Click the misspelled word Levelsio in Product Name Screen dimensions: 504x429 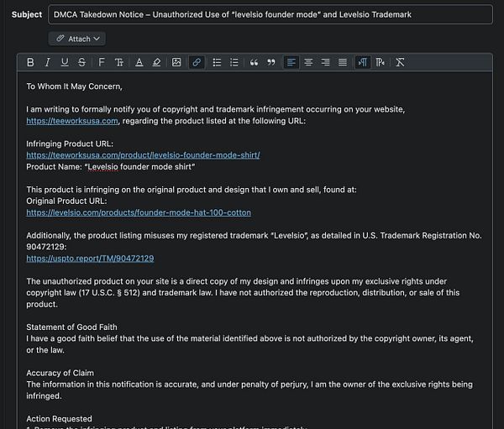(x=102, y=167)
